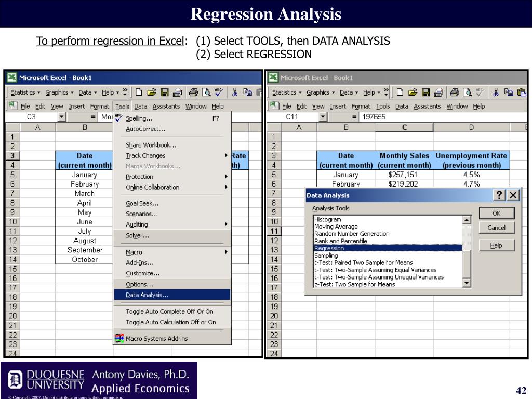532x399 pixels.
Task: Click Open folder icon in left Excel toolbar
Action: click(151, 92)
